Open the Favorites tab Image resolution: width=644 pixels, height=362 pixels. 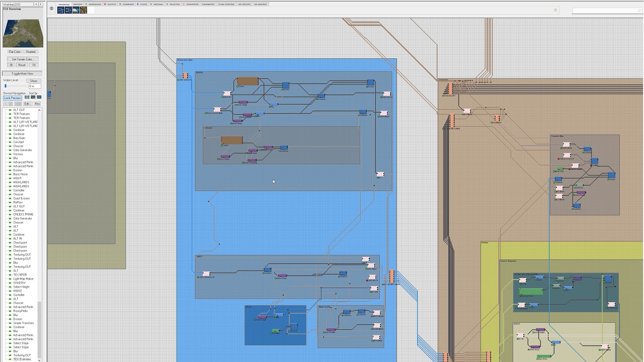click(63, 4)
